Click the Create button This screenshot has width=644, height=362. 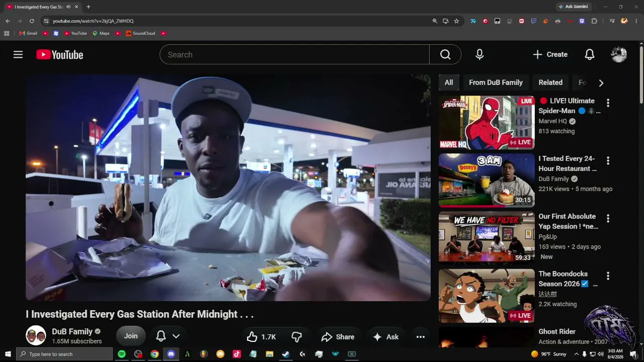pyautogui.click(x=550, y=54)
